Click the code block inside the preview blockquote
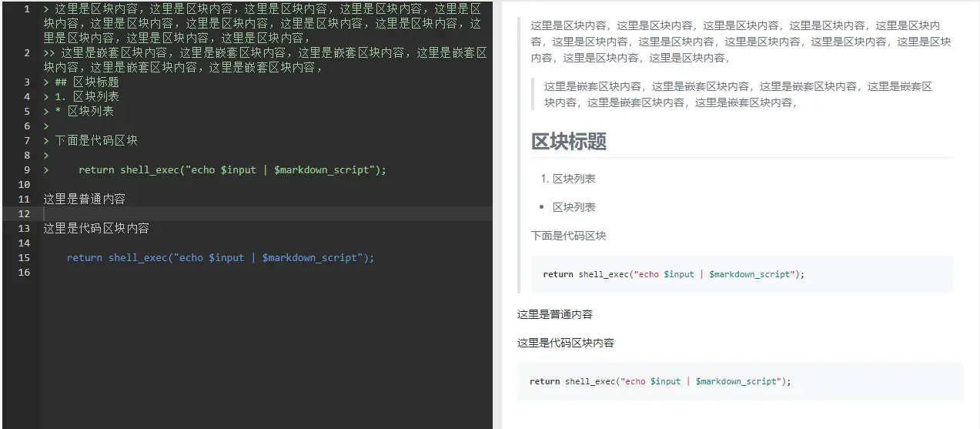Viewport: 980px width, 429px height. [742, 274]
